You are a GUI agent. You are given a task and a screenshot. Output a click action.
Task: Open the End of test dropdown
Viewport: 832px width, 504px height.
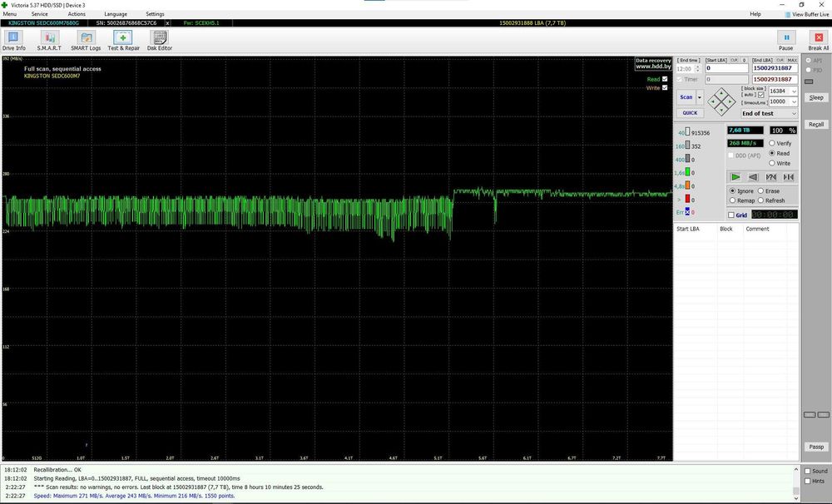(793, 114)
